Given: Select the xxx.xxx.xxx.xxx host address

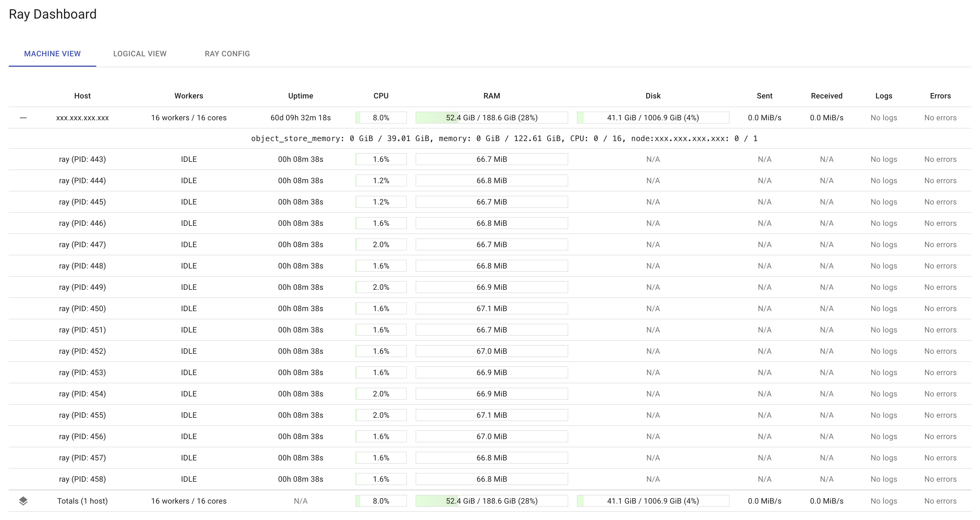Looking at the screenshot, I should 82,118.
